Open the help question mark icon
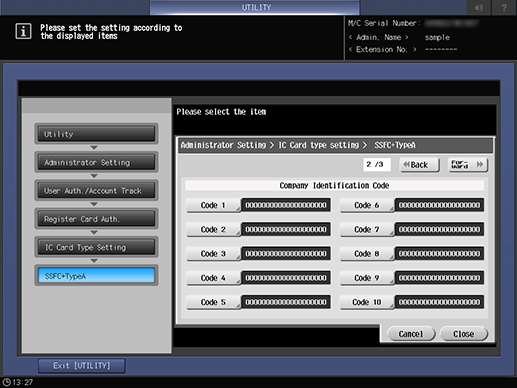 tap(504, 7)
